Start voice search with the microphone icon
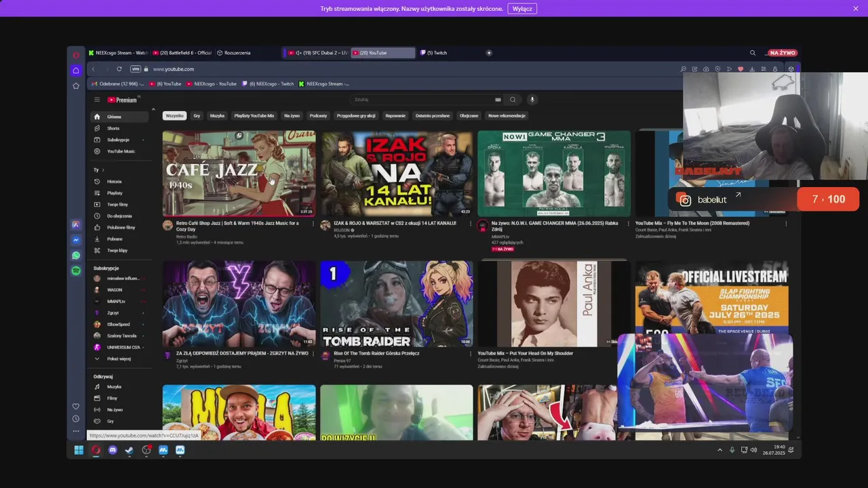Viewport: 868px width, 488px height. pos(532,100)
